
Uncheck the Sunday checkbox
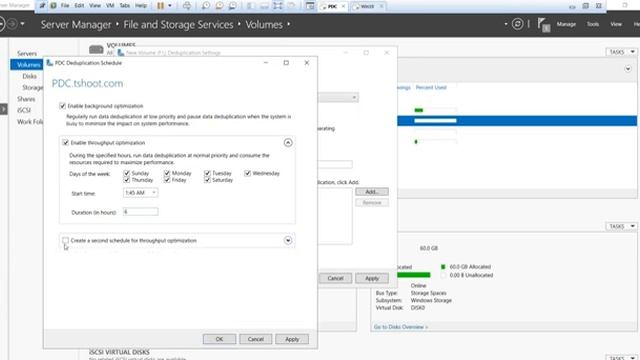pyautogui.click(x=127, y=173)
